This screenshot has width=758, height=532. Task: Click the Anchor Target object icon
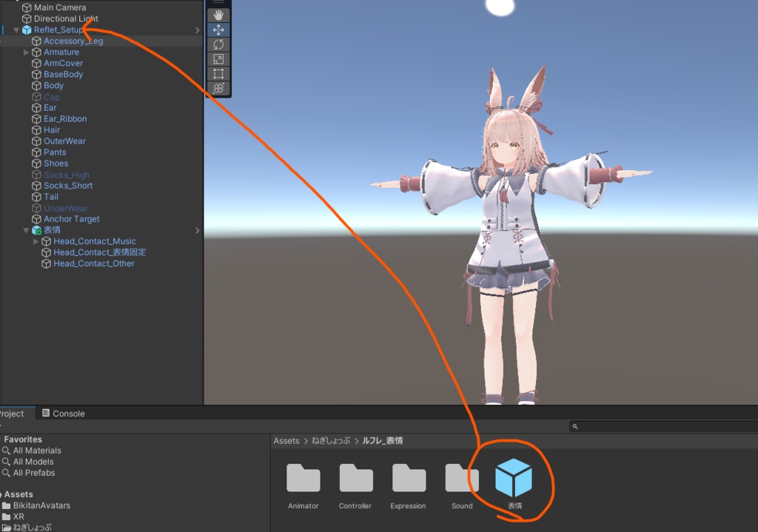click(x=36, y=219)
